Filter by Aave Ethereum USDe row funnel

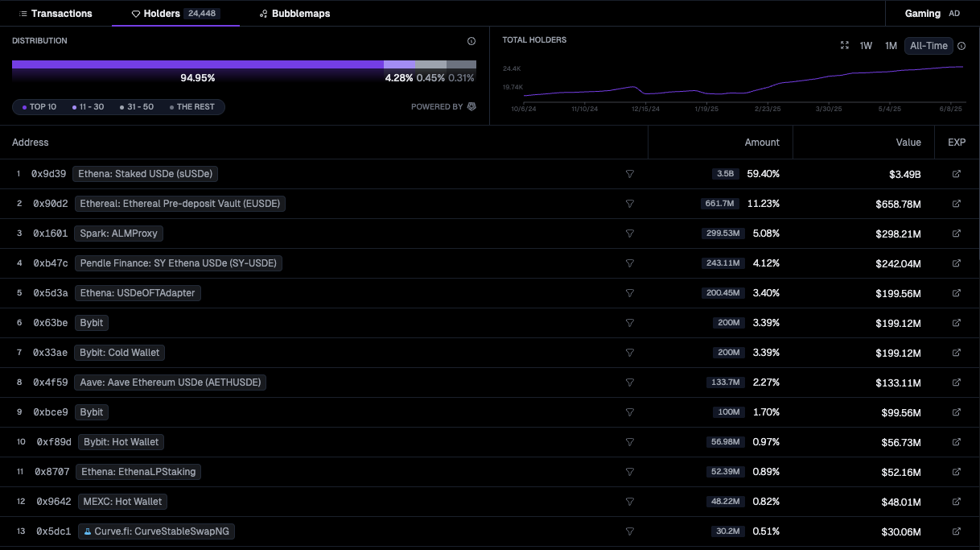pos(630,383)
